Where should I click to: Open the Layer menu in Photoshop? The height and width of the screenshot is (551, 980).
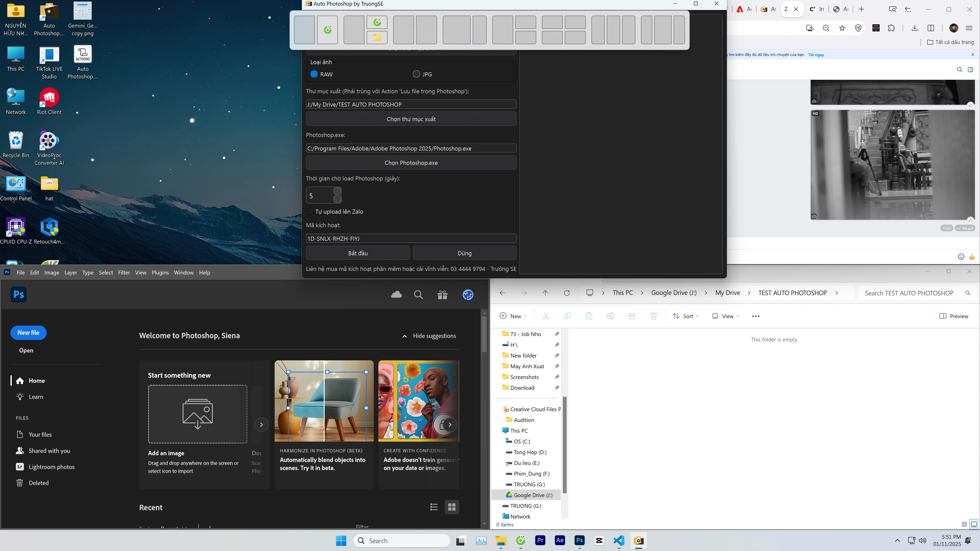click(x=70, y=272)
